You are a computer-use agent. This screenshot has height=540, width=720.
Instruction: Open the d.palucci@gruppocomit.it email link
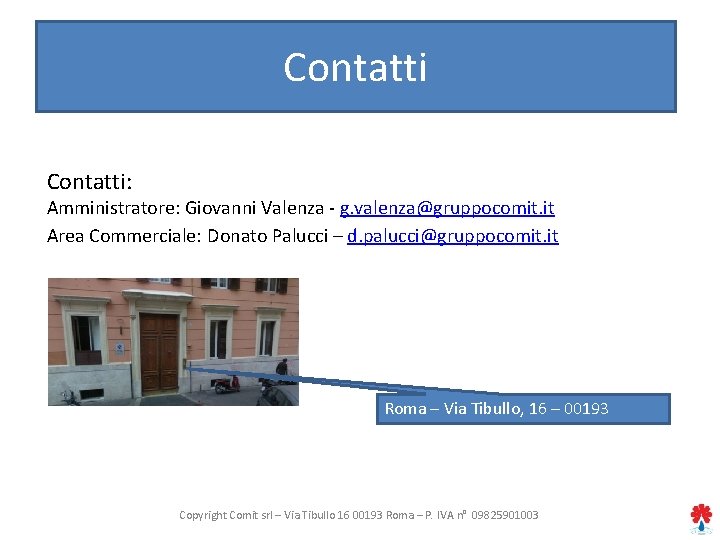point(452,236)
